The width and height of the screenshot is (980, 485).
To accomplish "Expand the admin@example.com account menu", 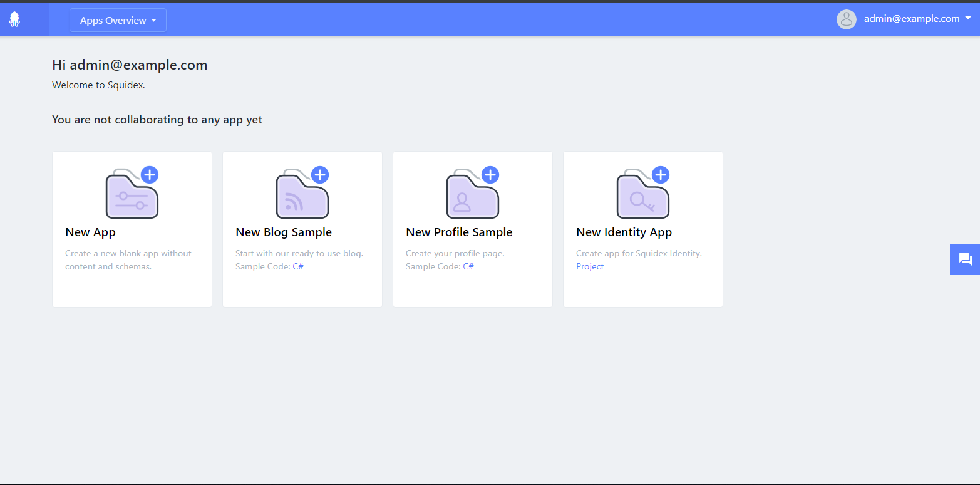I will click(x=917, y=19).
